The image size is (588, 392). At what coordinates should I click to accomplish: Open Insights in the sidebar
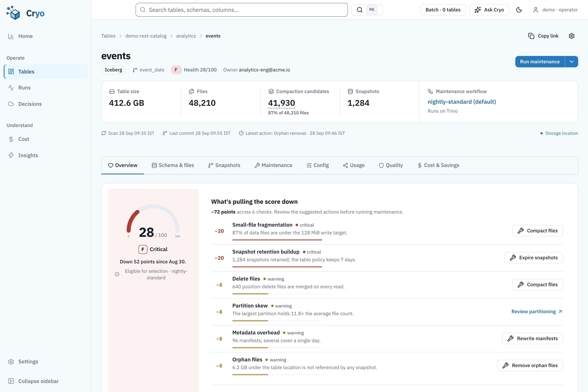coord(46,155)
